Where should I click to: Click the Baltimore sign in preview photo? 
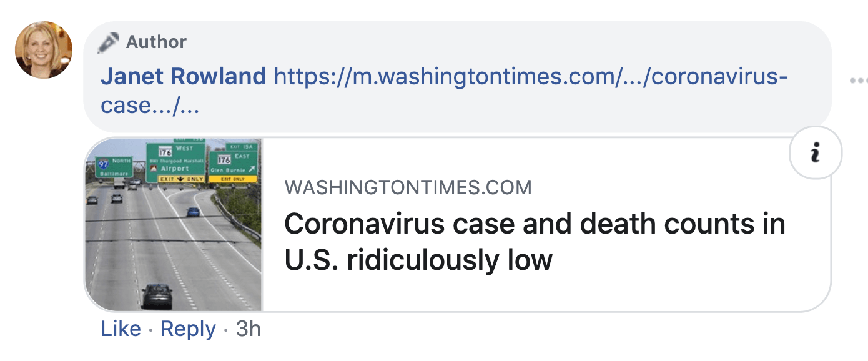point(113,167)
